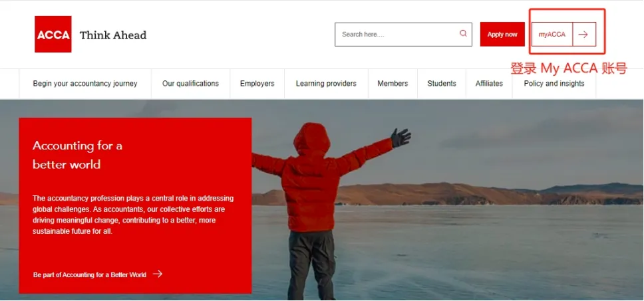The height and width of the screenshot is (301, 644).
Task: Click the accountancy profession paragraph text
Action: (x=133, y=215)
